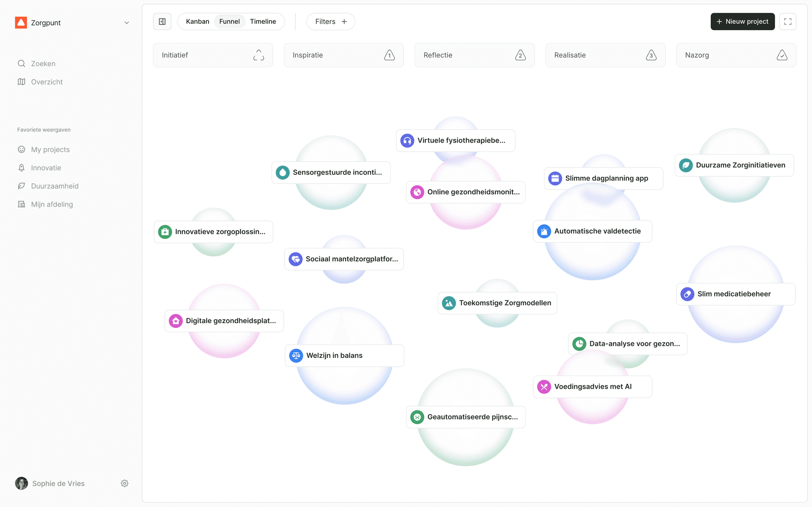Switch to the Kanban view

click(197, 21)
